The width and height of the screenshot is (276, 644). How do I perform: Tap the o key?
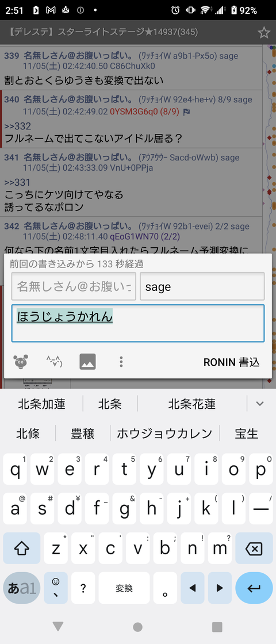(233, 469)
